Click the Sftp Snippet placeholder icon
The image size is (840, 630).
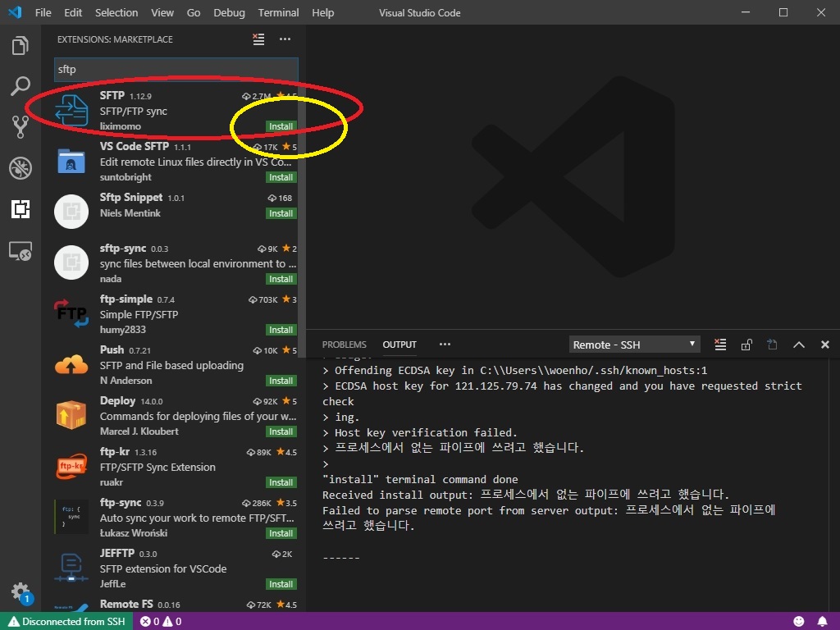pos(71,212)
